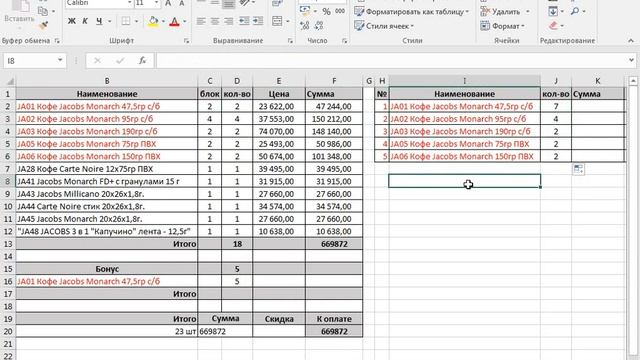Open font color dropdown arrow

click(184, 21)
